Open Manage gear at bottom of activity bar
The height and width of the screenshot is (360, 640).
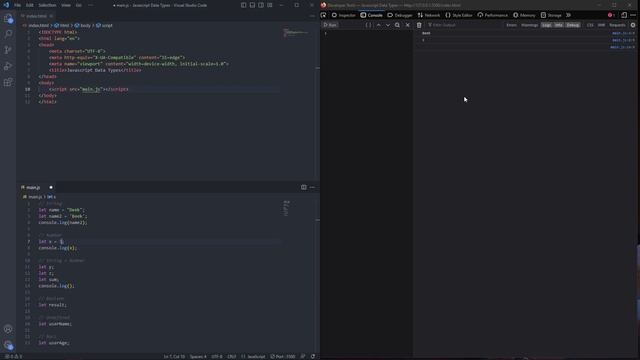point(8,345)
